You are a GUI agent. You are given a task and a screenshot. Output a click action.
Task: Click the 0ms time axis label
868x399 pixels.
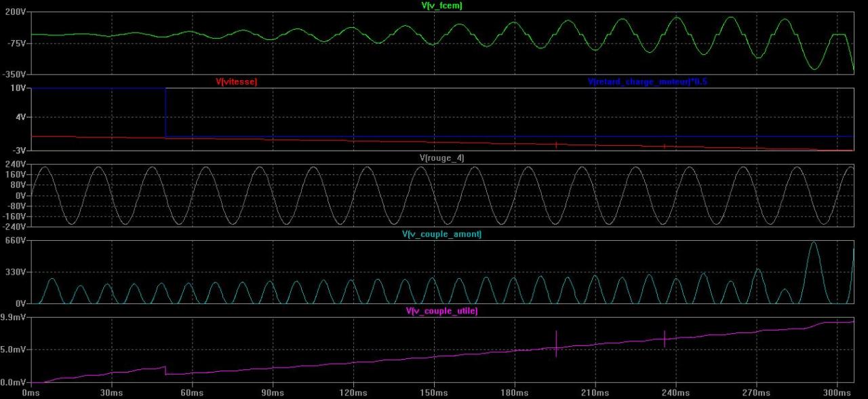(31, 393)
